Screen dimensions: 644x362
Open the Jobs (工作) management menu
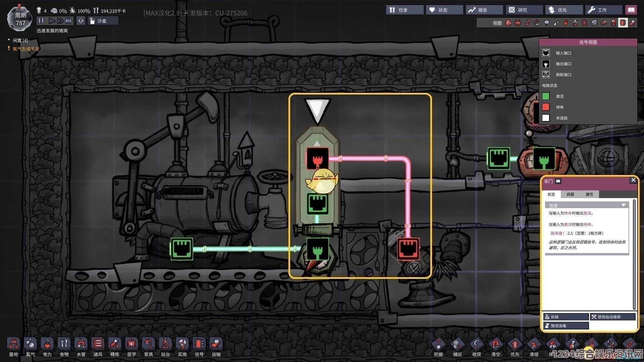604,10
